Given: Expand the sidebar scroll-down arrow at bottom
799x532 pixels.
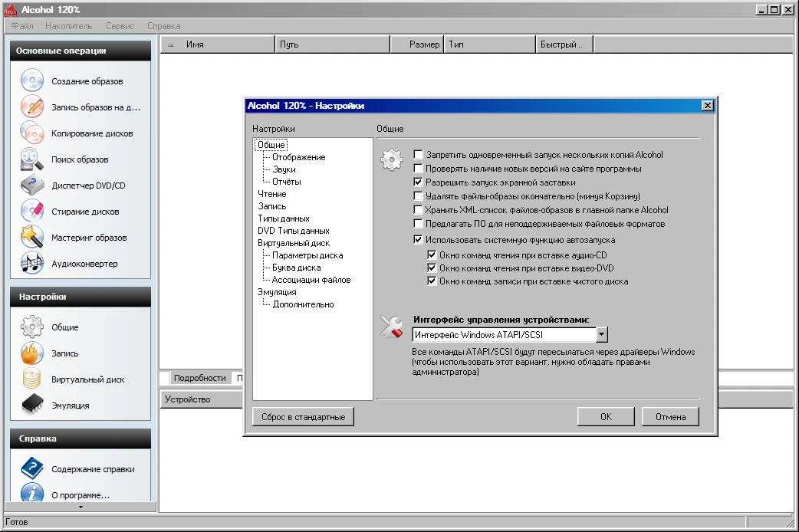Looking at the screenshot, I should [x=81, y=507].
